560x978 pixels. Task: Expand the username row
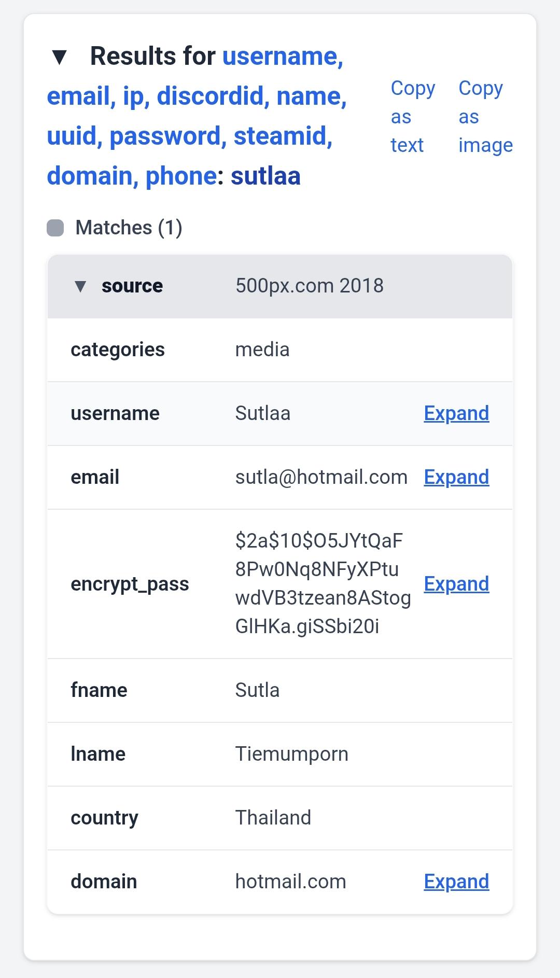tap(456, 413)
